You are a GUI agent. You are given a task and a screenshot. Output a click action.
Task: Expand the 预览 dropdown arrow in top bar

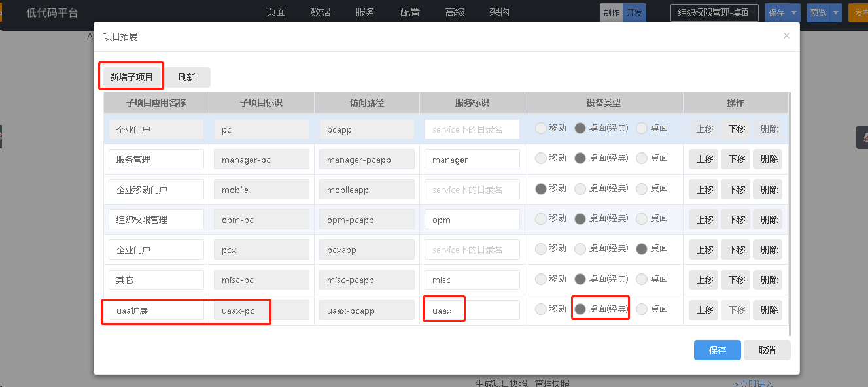(836, 12)
